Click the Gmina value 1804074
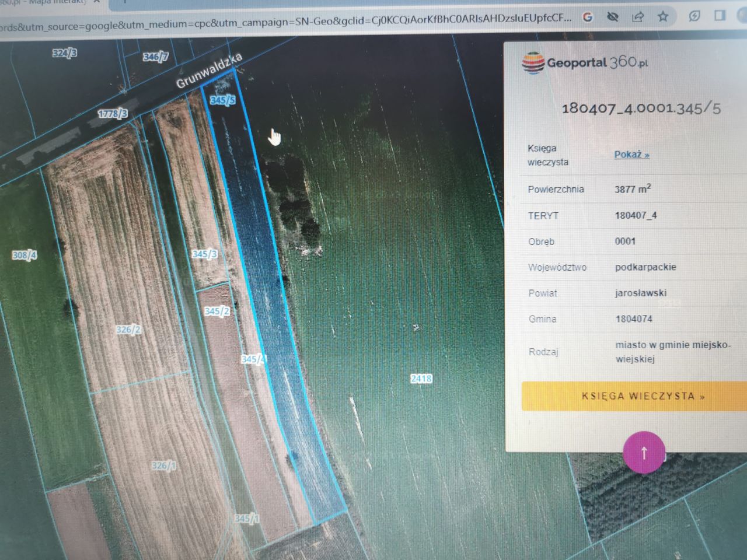 (634, 319)
